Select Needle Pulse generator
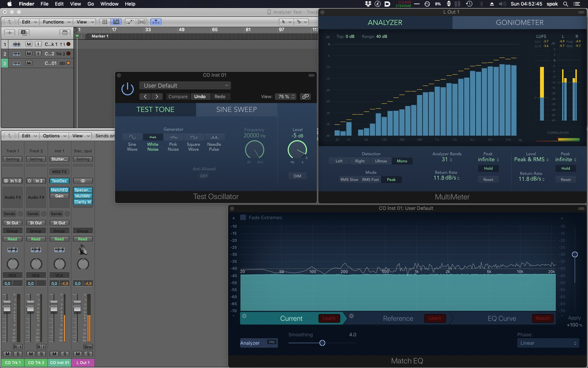Image resolution: width=588 pixels, height=368 pixels. [x=214, y=137]
